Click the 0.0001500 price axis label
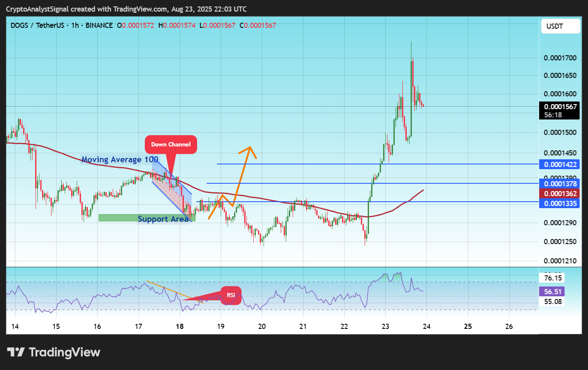Image resolution: width=588 pixels, height=370 pixels. (x=561, y=132)
